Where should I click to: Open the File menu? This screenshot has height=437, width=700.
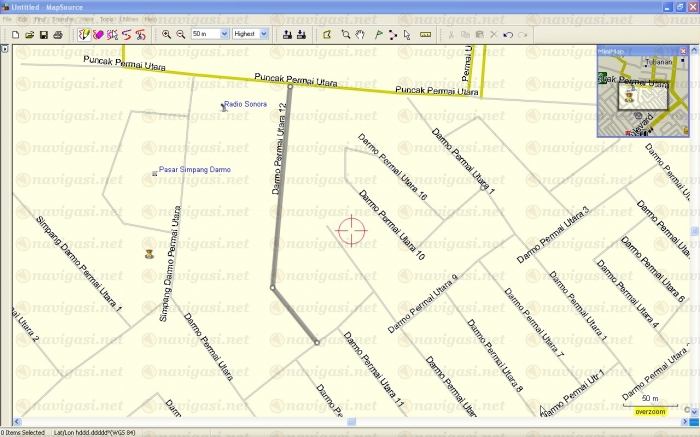pyautogui.click(x=7, y=19)
